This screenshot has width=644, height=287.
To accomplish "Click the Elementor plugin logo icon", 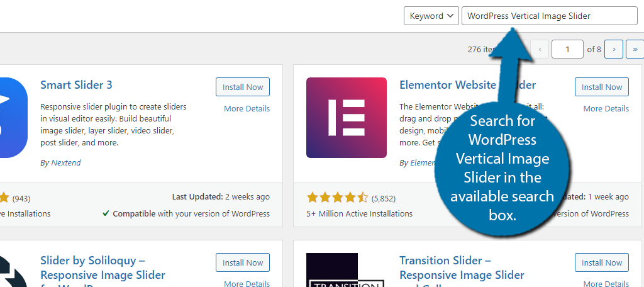I will pos(347,118).
